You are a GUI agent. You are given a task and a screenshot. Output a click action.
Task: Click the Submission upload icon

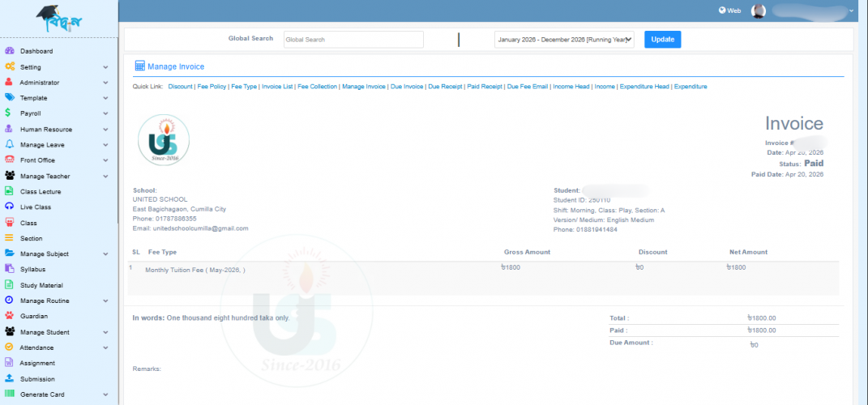(x=9, y=379)
